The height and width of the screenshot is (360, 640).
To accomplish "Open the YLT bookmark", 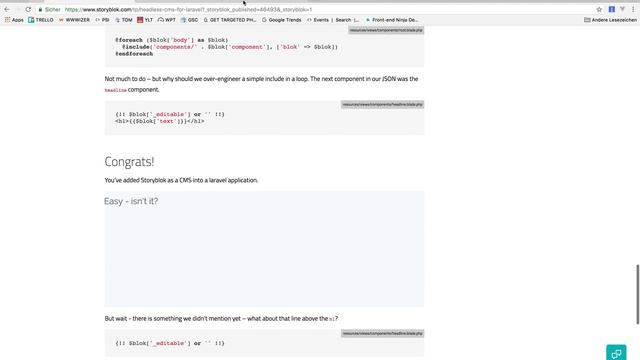I will [x=145, y=20].
